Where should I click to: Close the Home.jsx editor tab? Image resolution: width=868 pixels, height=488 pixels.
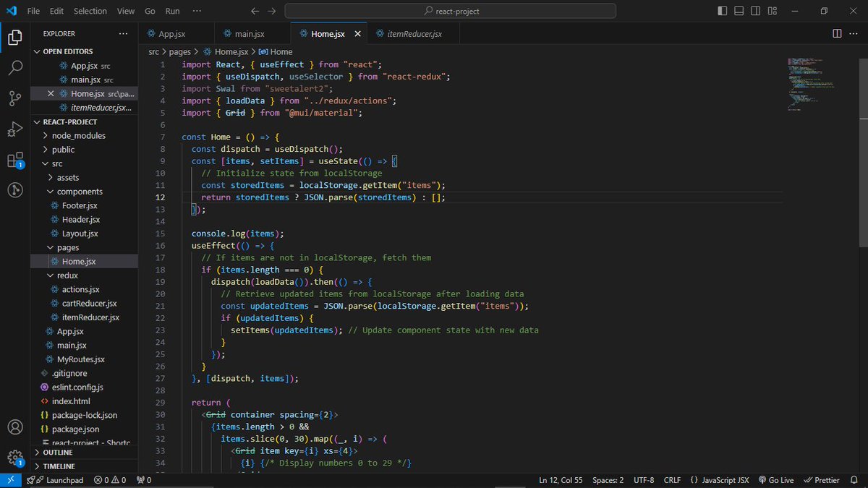[359, 34]
